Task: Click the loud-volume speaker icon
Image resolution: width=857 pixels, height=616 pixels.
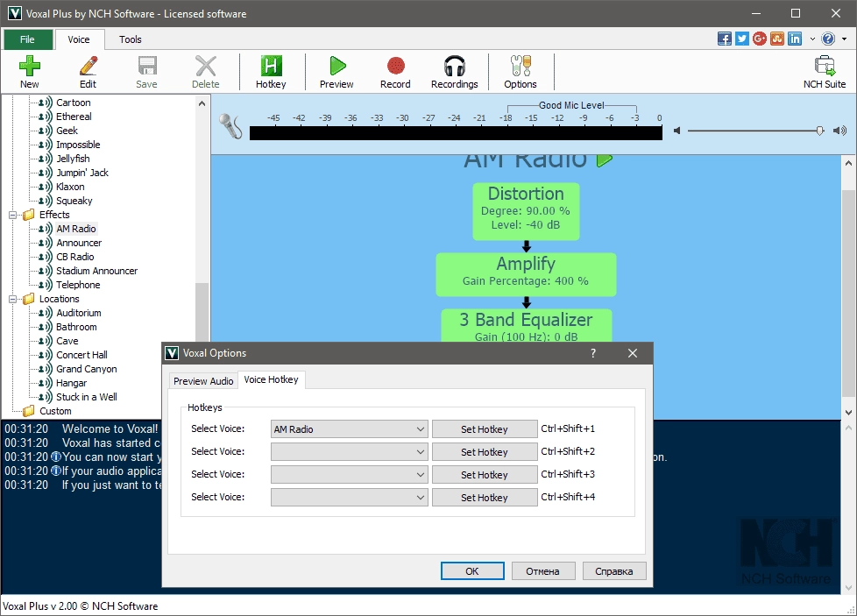Action: tap(839, 131)
